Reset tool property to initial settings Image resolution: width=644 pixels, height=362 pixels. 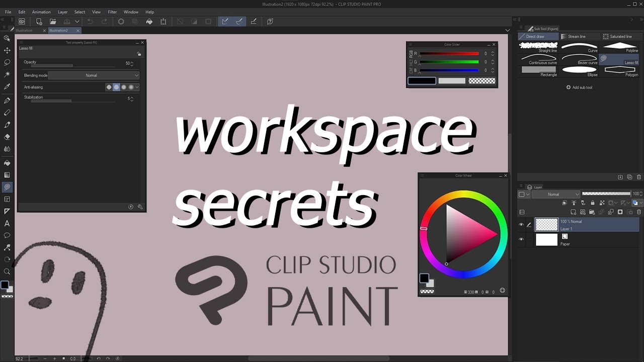click(131, 207)
